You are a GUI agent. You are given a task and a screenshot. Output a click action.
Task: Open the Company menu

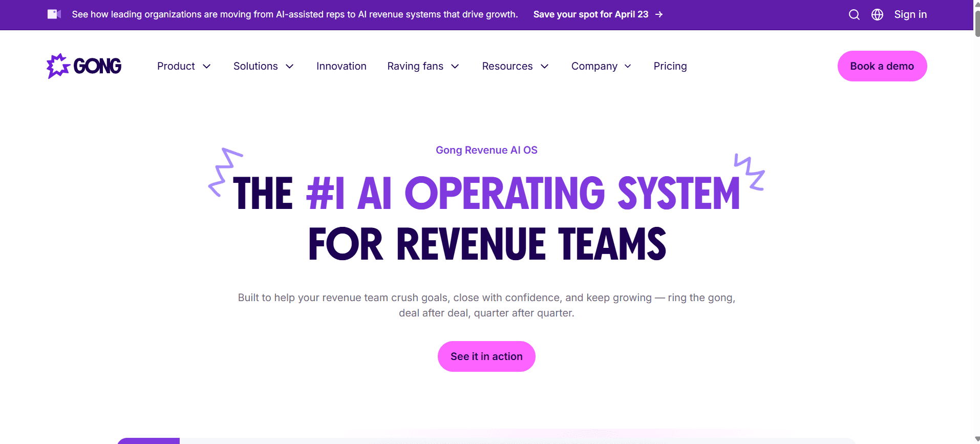click(594, 66)
